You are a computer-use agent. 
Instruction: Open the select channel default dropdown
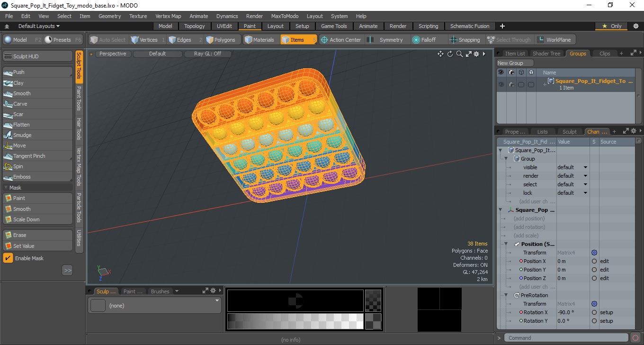(572, 184)
